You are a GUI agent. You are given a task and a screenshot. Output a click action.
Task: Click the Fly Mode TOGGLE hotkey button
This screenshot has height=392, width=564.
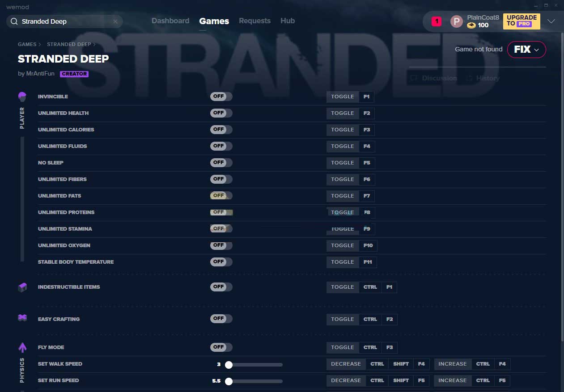point(343,347)
